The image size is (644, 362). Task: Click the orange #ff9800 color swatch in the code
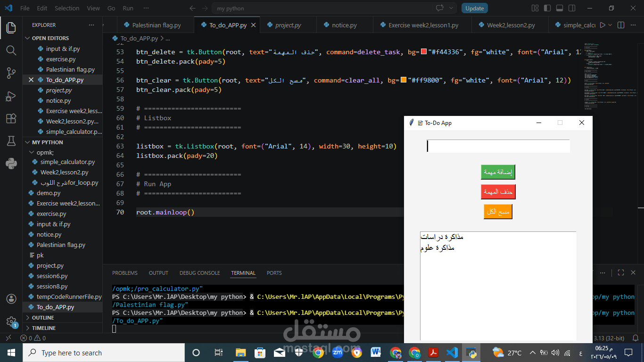404,80
